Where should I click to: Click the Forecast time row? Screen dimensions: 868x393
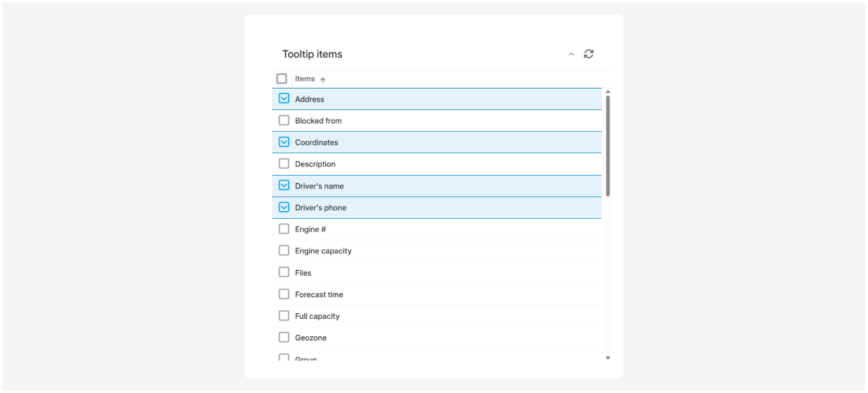[319, 294]
